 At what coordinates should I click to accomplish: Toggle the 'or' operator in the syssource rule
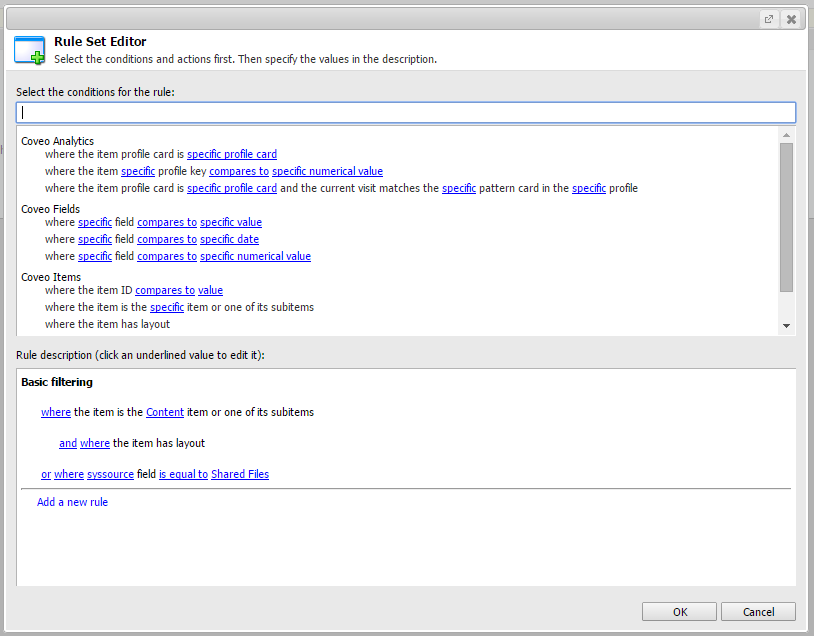click(x=45, y=474)
